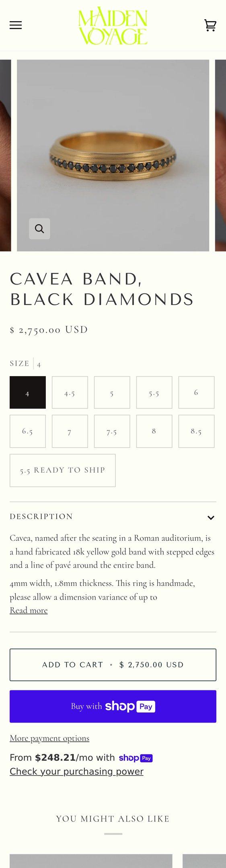Buy with Shop Pay
Screen dimensions: 226x868
pyautogui.click(x=113, y=706)
